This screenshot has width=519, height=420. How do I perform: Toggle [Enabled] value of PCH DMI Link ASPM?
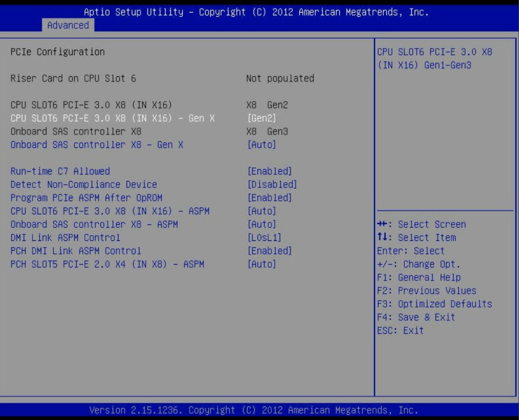coord(269,251)
